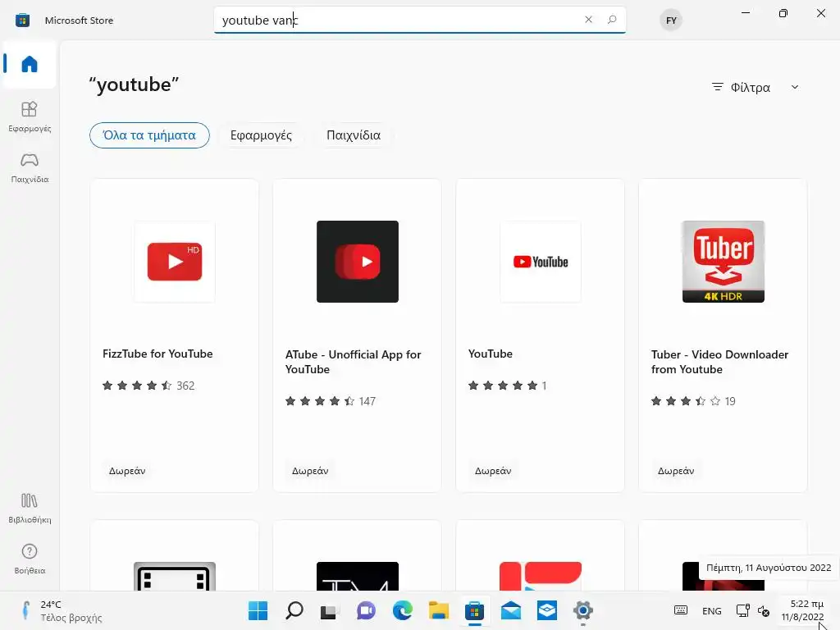Open the Βιβλιοθήκη (Library) sidebar section
This screenshot has height=630, width=840.
tap(30, 508)
